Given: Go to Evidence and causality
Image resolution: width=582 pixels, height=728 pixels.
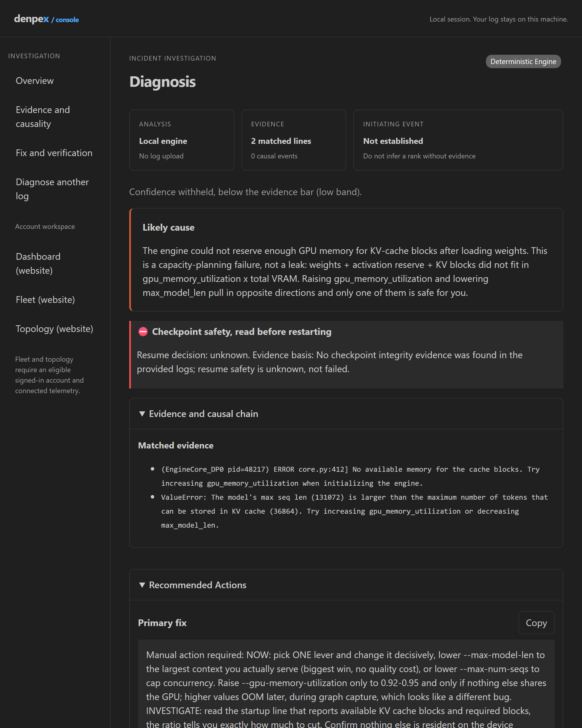Looking at the screenshot, I should click(43, 117).
